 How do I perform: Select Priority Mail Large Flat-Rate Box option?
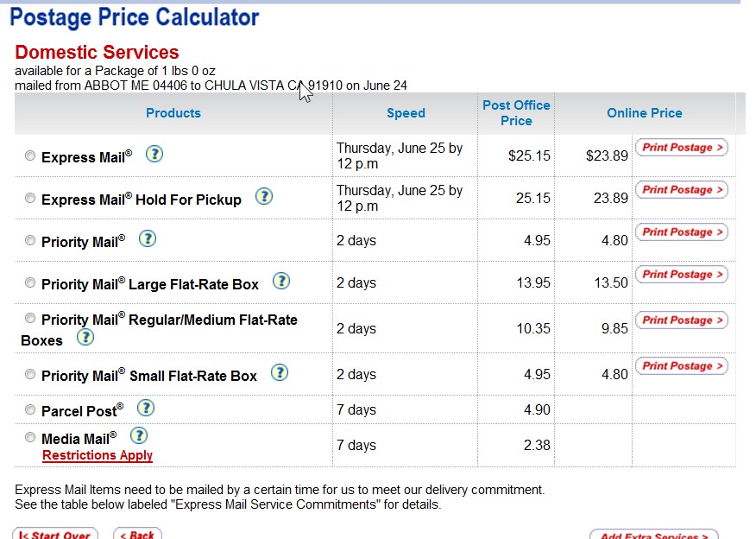coord(30,282)
